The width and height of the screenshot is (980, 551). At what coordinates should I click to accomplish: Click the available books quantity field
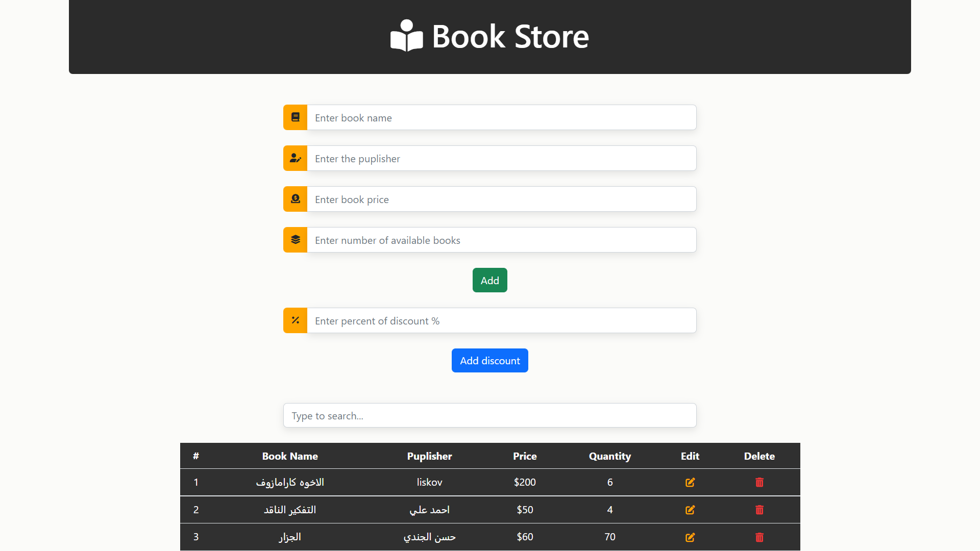(x=501, y=240)
